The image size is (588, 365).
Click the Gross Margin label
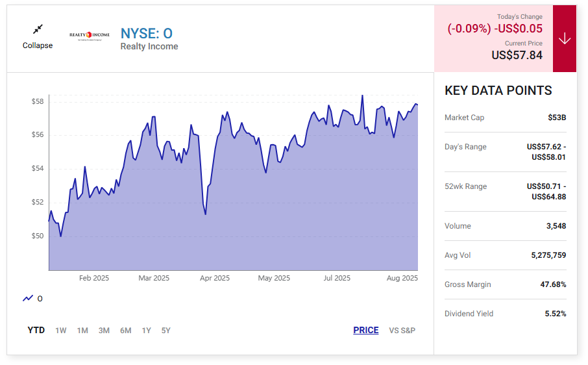[x=468, y=284]
